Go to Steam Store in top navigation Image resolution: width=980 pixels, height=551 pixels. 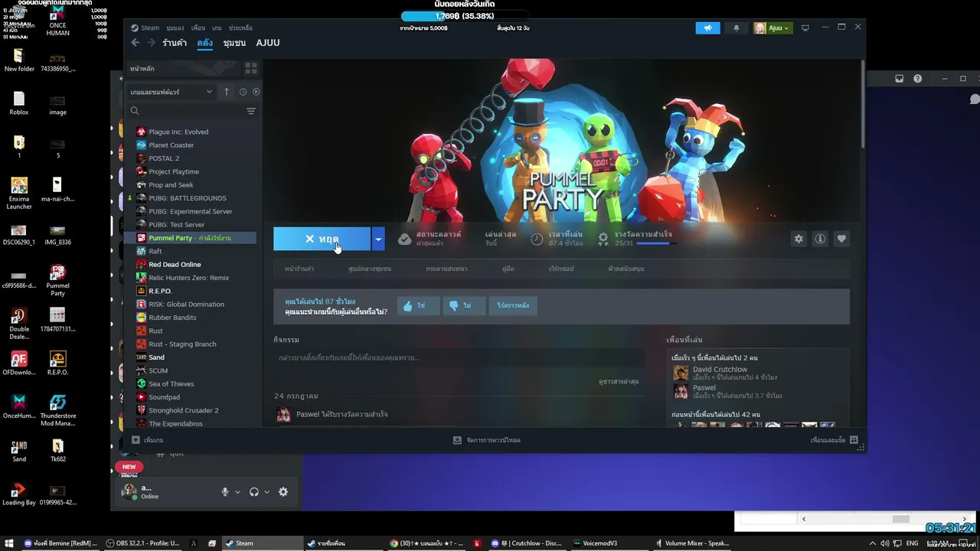(175, 43)
